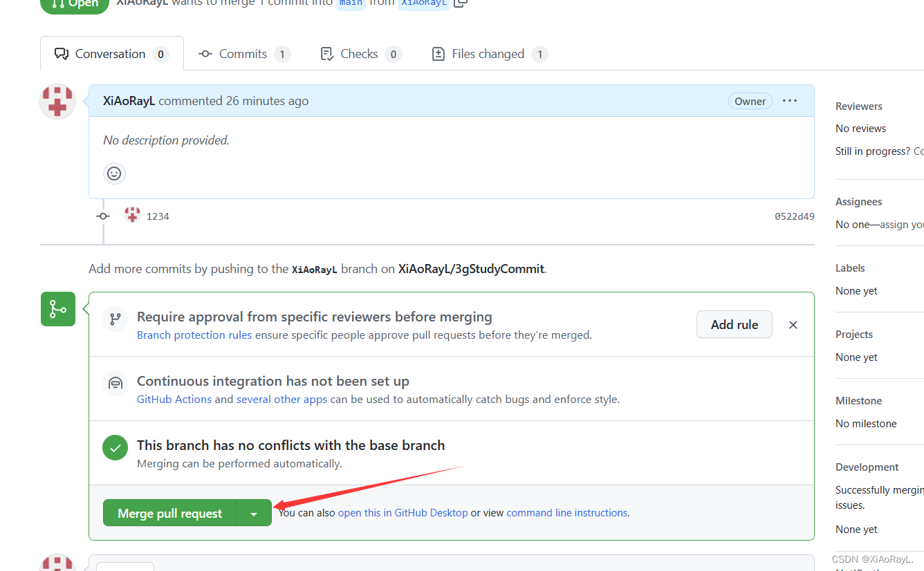Click the Add rule button
924x571 pixels.
tap(734, 324)
